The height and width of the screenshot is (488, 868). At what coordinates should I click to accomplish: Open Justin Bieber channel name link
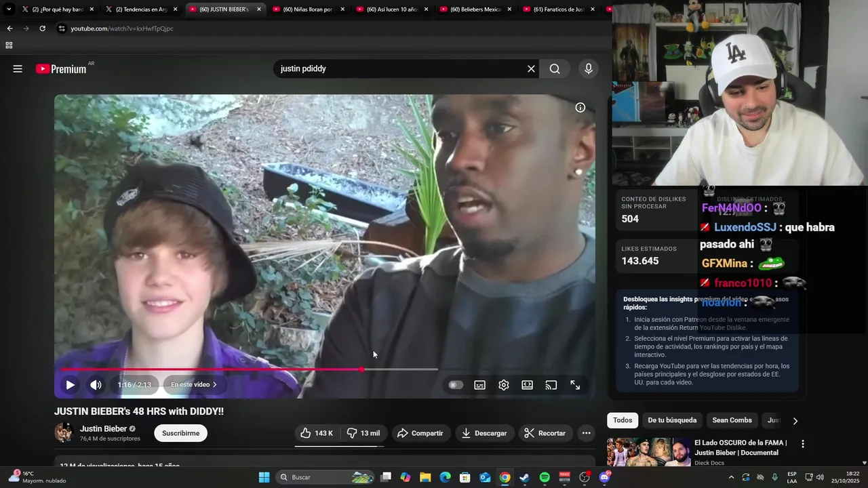tap(103, 429)
